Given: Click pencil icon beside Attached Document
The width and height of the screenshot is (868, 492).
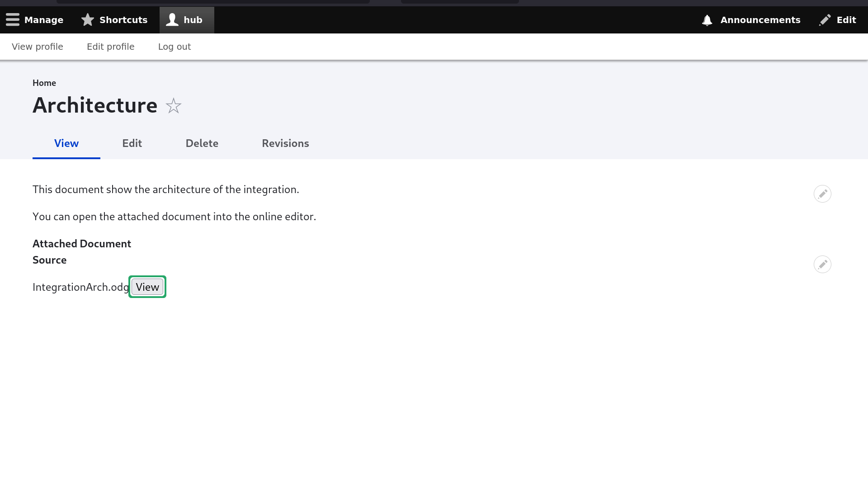Looking at the screenshot, I should click(x=822, y=265).
